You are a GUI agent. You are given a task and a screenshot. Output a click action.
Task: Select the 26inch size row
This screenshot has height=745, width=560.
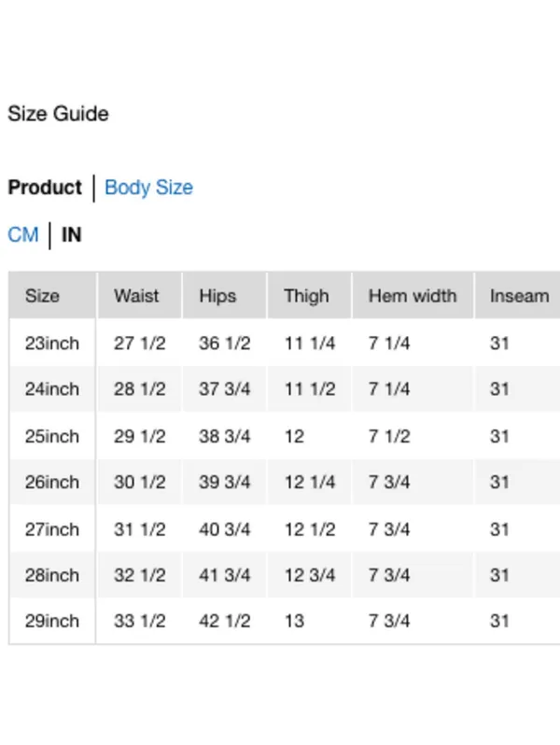[x=285, y=483]
